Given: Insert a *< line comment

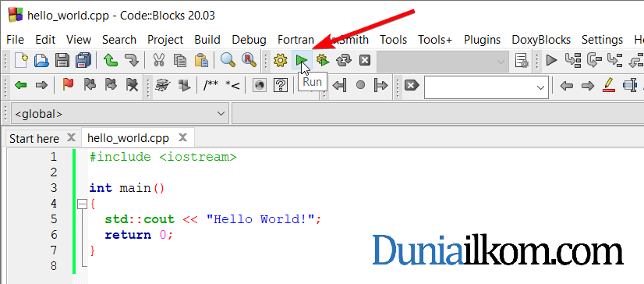Looking at the screenshot, I should pyautogui.click(x=232, y=86).
